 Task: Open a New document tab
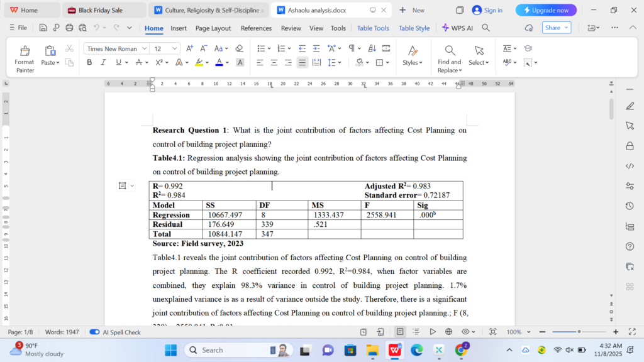[x=412, y=10]
